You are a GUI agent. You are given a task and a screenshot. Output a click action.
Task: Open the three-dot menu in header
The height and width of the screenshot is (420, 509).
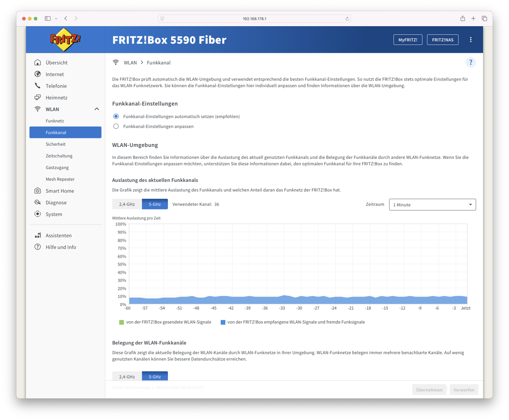point(471,40)
